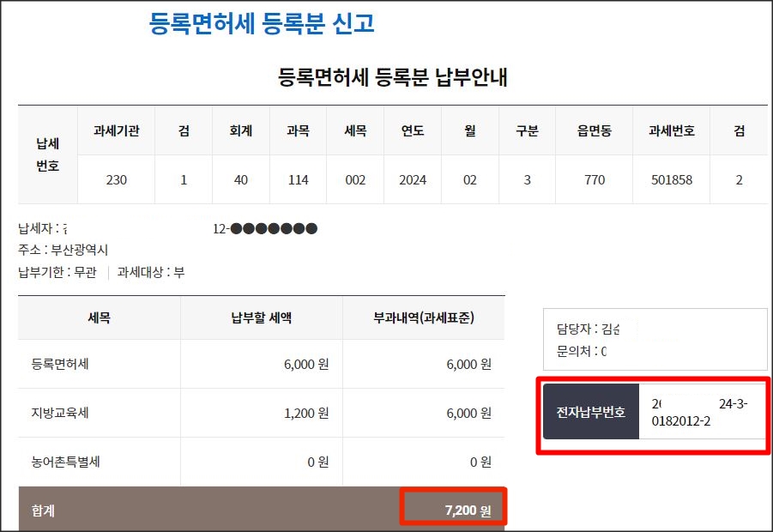Select the 납부할 세액 column header
The image size is (773, 532).
261,317
